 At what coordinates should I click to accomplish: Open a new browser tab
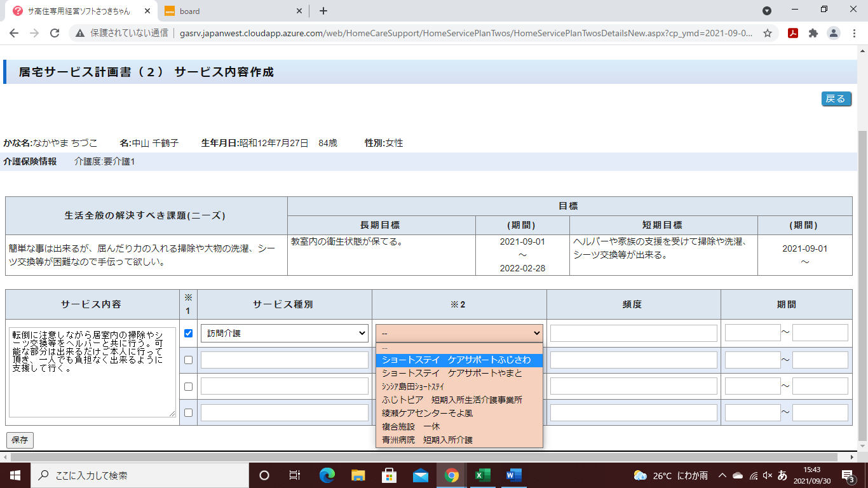pos(323,11)
